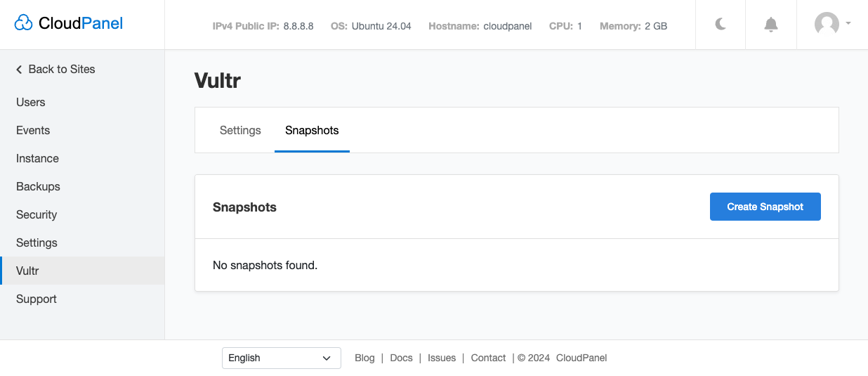Viewport: 868px width, 376px height.
Task: Follow the Blog footer link
Action: click(364, 358)
